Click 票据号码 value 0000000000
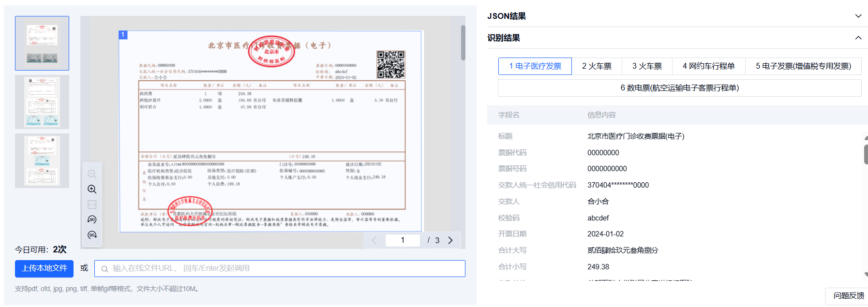 [x=607, y=169]
